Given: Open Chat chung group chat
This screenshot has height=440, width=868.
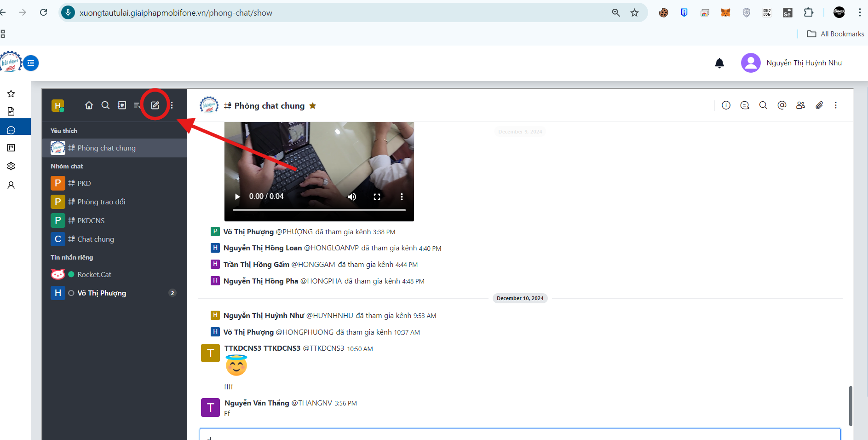Looking at the screenshot, I should pyautogui.click(x=115, y=239).
